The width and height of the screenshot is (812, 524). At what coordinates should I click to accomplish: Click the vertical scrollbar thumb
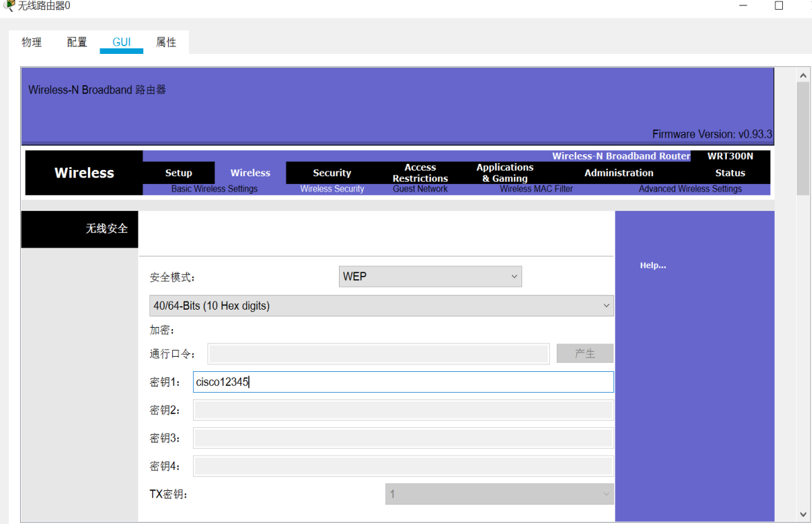[x=803, y=138]
